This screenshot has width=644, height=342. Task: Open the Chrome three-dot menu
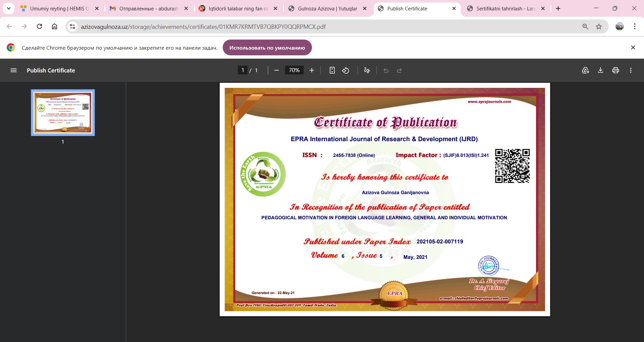pos(635,26)
